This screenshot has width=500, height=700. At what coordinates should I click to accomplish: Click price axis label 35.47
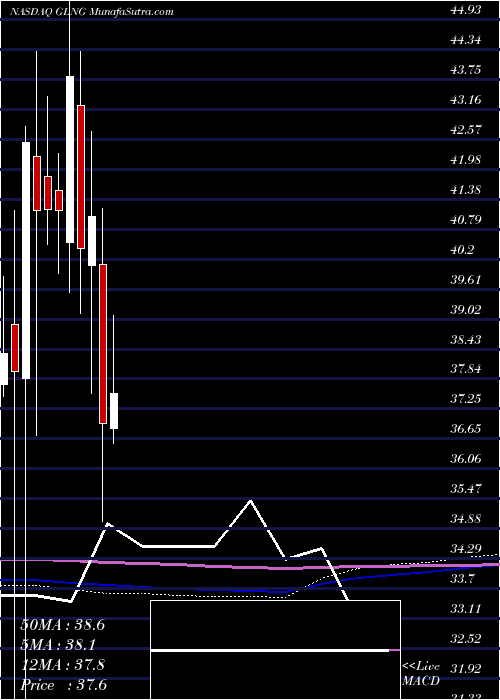pos(465,489)
